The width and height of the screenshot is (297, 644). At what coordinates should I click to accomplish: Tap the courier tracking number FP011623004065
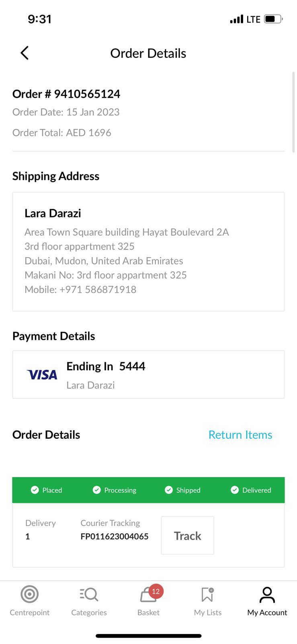pos(115,537)
